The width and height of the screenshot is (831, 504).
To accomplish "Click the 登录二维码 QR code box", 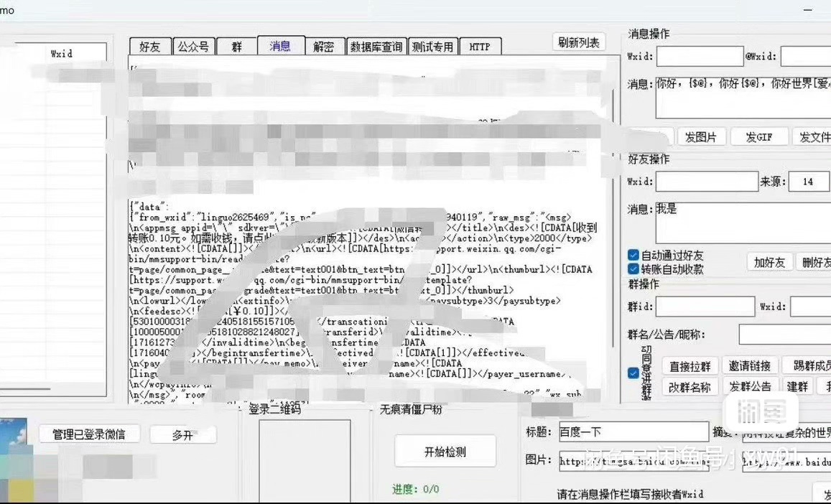I will 305,460.
